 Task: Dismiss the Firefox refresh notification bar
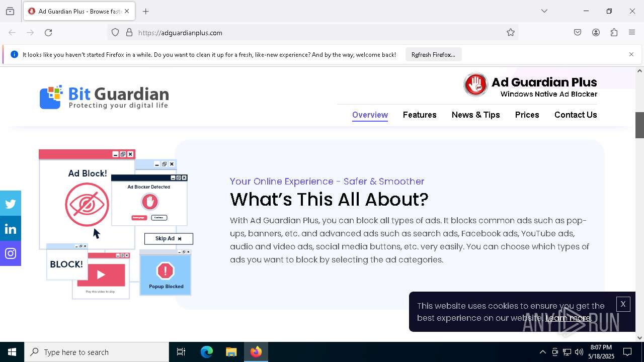click(x=631, y=54)
